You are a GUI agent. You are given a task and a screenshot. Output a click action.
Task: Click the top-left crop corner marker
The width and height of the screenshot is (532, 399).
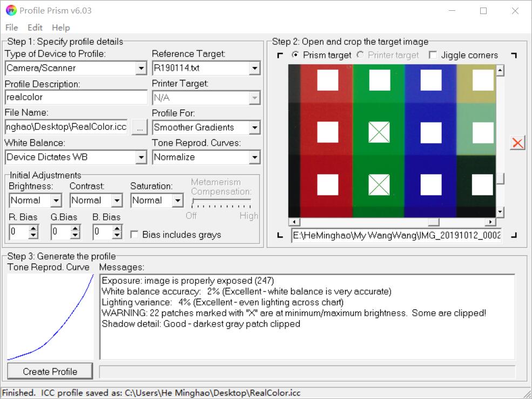pos(280,55)
